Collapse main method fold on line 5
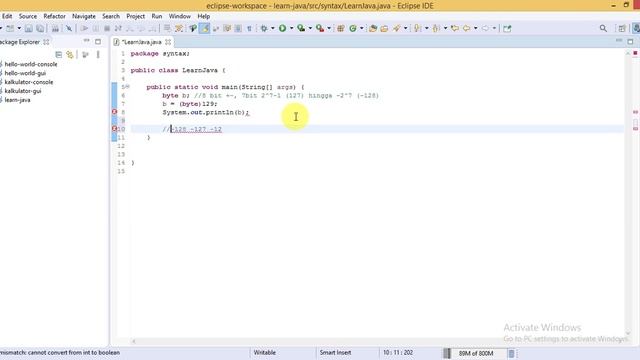640x360 pixels. tap(127, 87)
